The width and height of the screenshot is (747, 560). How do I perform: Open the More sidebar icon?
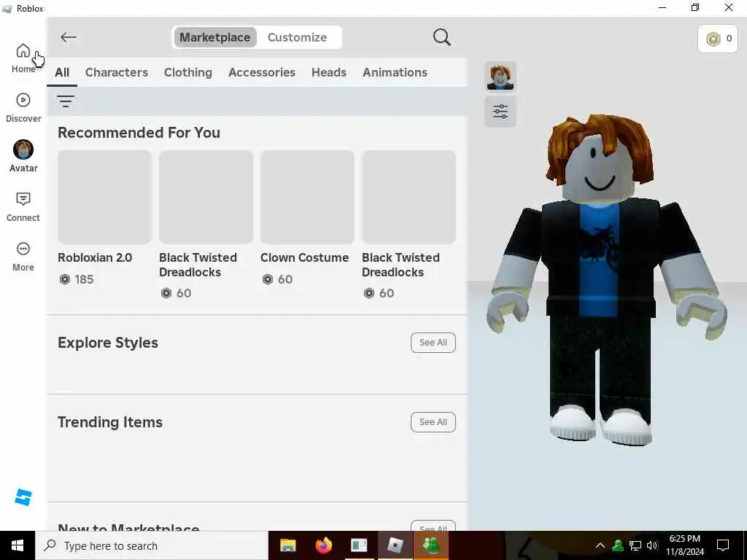(x=23, y=249)
